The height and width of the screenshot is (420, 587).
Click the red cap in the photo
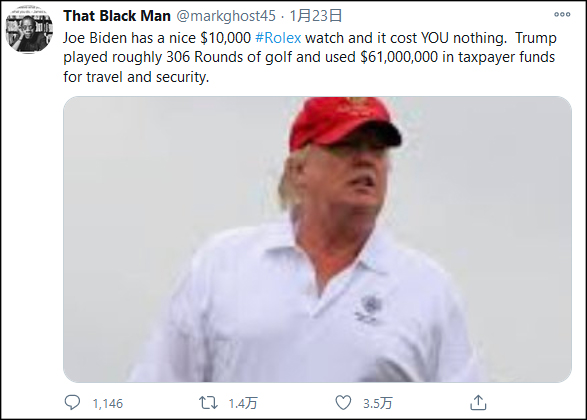[x=344, y=123]
